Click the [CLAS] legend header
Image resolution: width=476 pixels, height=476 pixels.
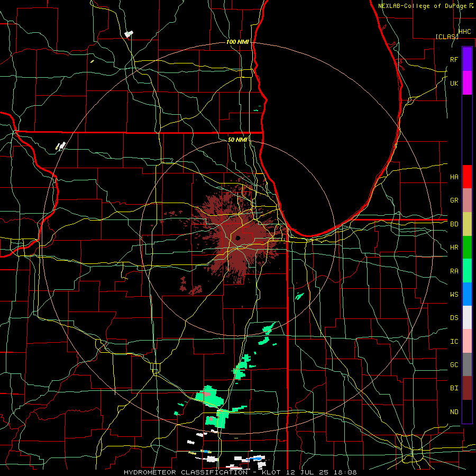point(447,36)
